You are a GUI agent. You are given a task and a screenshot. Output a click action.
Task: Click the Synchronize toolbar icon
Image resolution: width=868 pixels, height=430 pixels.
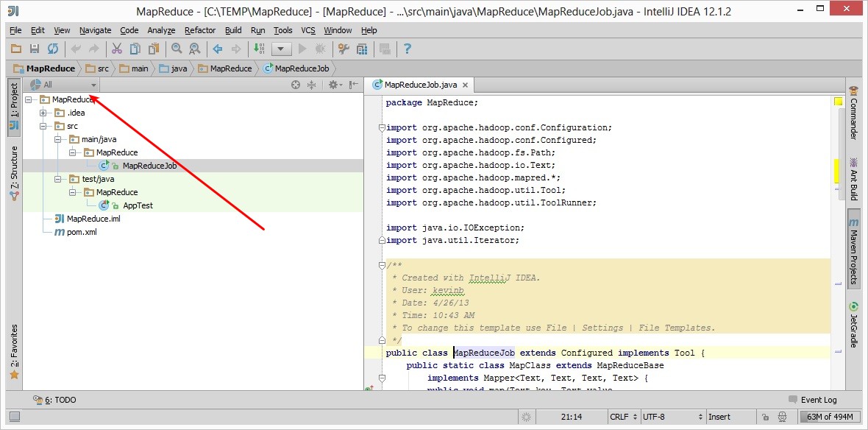point(52,49)
